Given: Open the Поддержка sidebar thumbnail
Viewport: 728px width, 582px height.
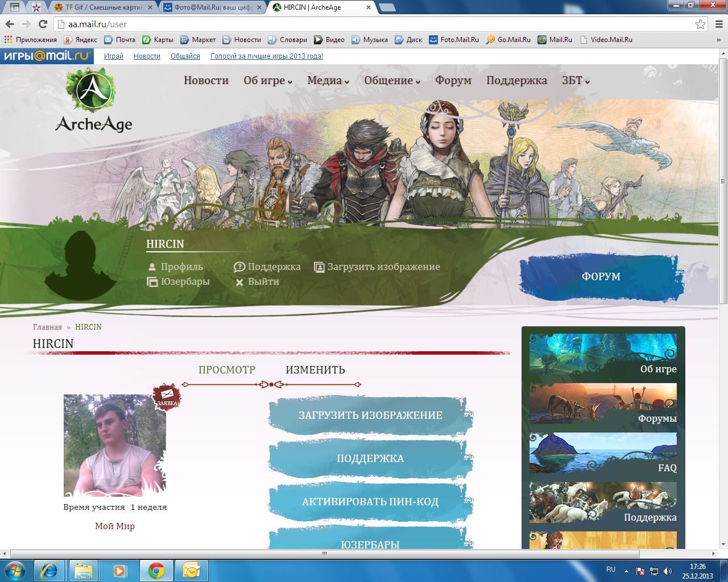Looking at the screenshot, I should tap(603, 503).
